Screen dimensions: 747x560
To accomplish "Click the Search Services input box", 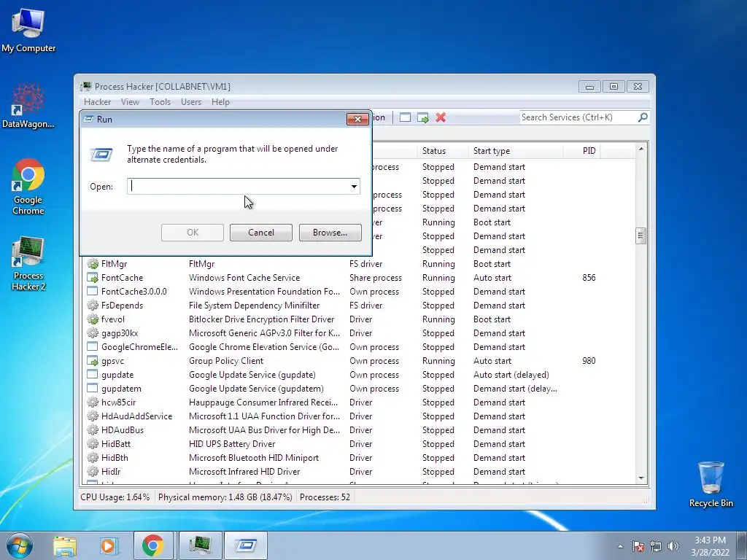I will (x=578, y=117).
